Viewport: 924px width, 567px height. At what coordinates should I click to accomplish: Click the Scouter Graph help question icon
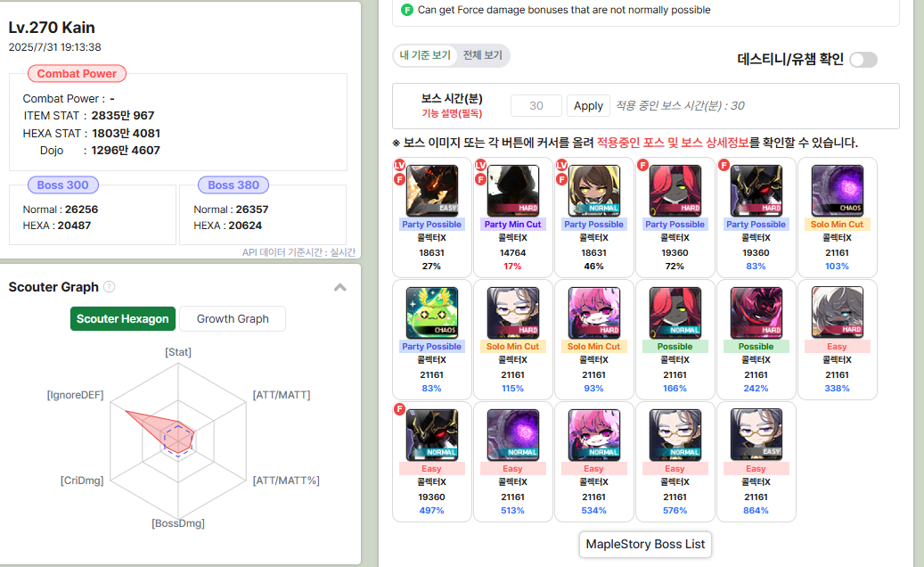click(109, 287)
